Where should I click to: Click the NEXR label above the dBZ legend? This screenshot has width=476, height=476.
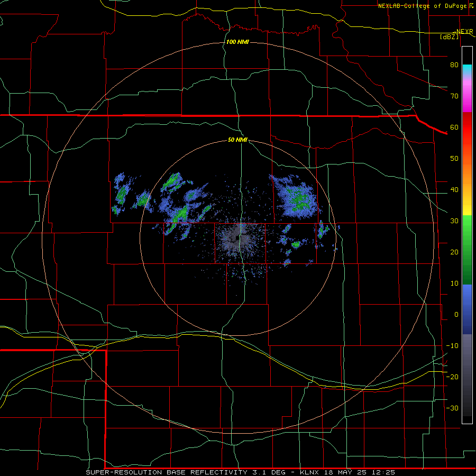click(x=464, y=31)
